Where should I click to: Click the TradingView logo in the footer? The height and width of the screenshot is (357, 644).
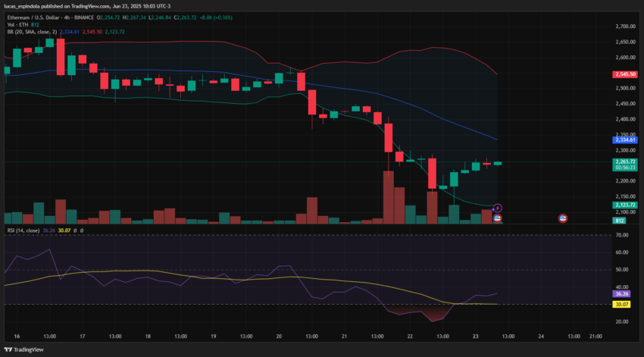coord(23,349)
